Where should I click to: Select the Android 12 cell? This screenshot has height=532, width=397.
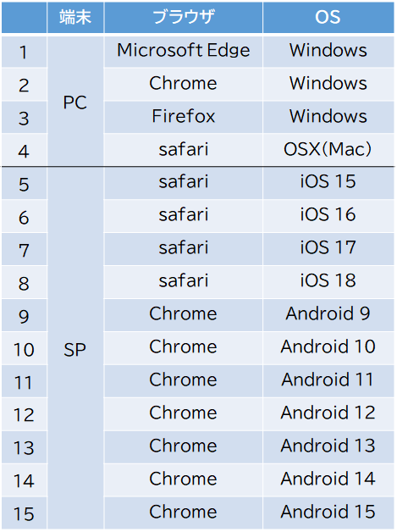pos(328,413)
